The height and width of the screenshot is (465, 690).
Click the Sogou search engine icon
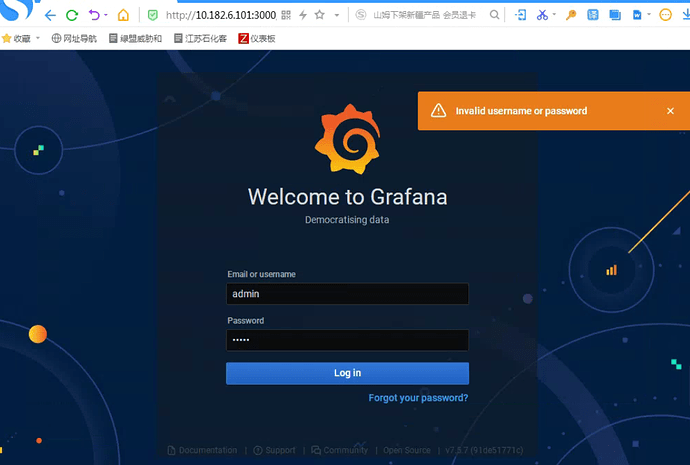point(361,15)
